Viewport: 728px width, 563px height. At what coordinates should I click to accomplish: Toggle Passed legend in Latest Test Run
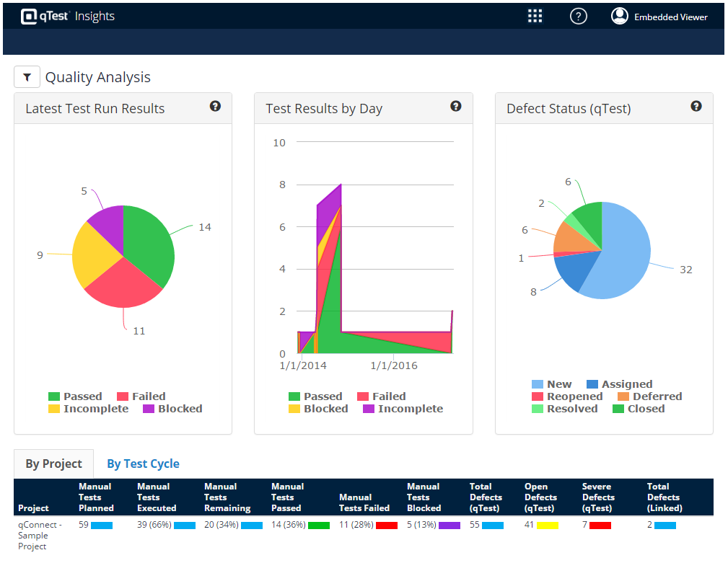pos(75,396)
